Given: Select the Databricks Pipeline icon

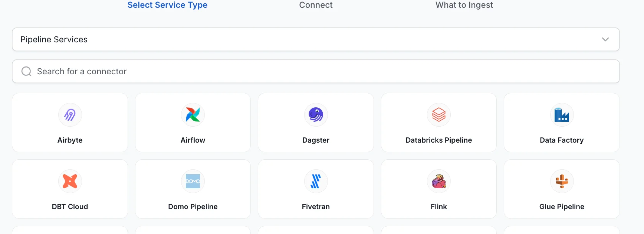Looking at the screenshot, I should point(439,115).
